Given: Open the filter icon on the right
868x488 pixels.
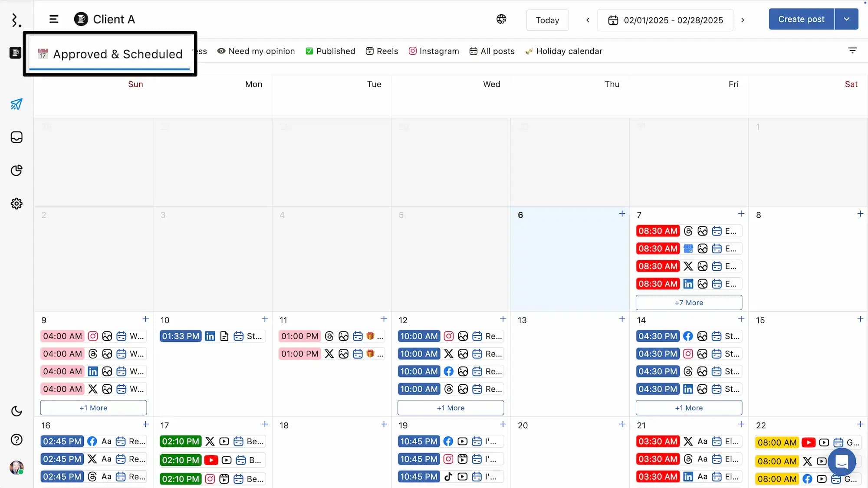Looking at the screenshot, I should [852, 50].
